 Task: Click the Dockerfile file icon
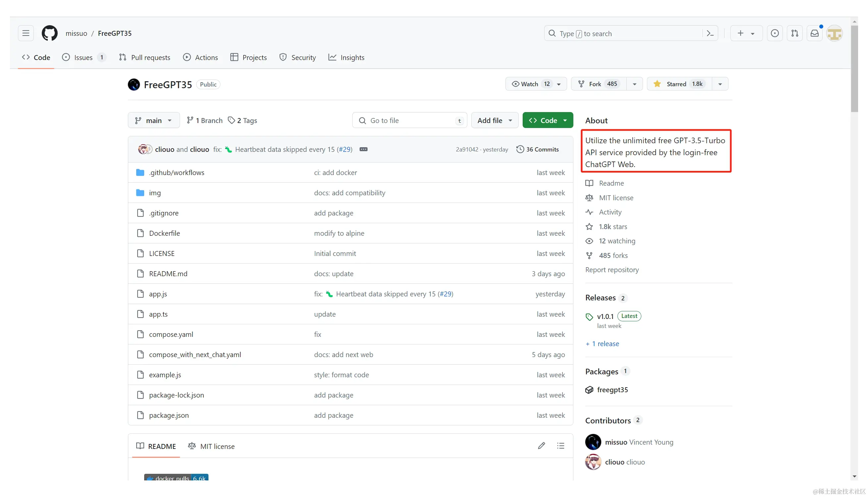tap(140, 233)
